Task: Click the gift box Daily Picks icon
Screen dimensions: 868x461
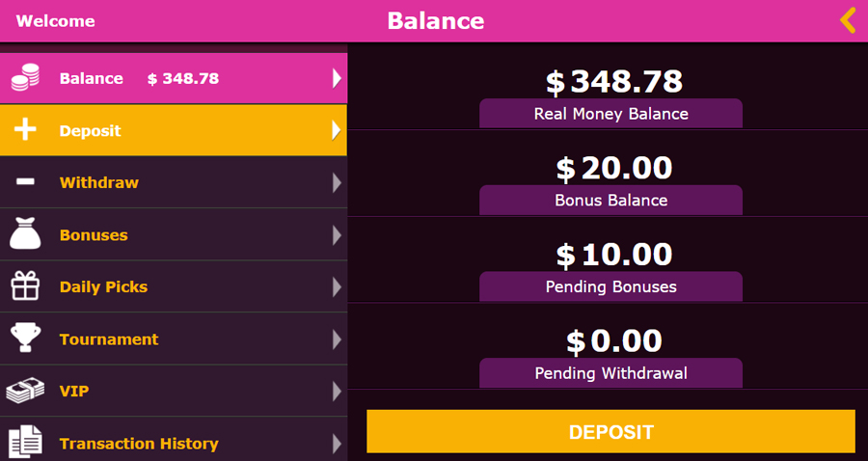Action: pos(26,286)
